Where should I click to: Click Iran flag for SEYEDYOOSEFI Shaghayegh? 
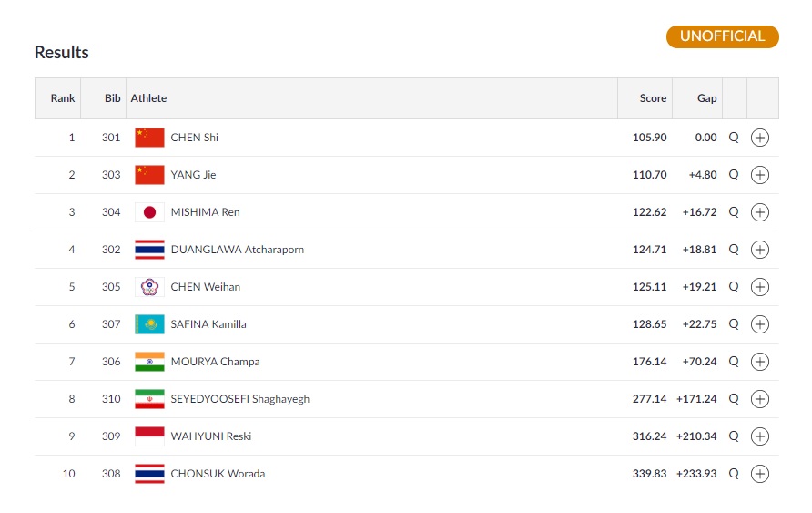pyautogui.click(x=149, y=398)
